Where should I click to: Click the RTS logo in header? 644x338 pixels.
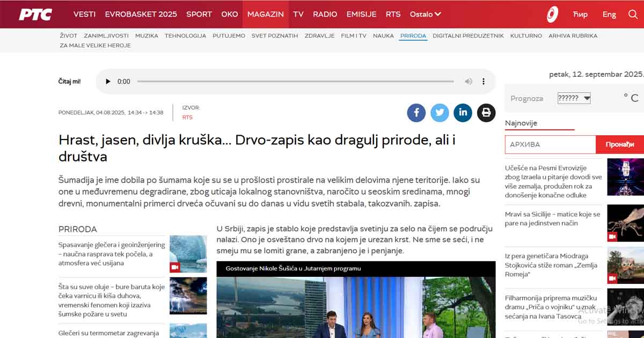35,14
